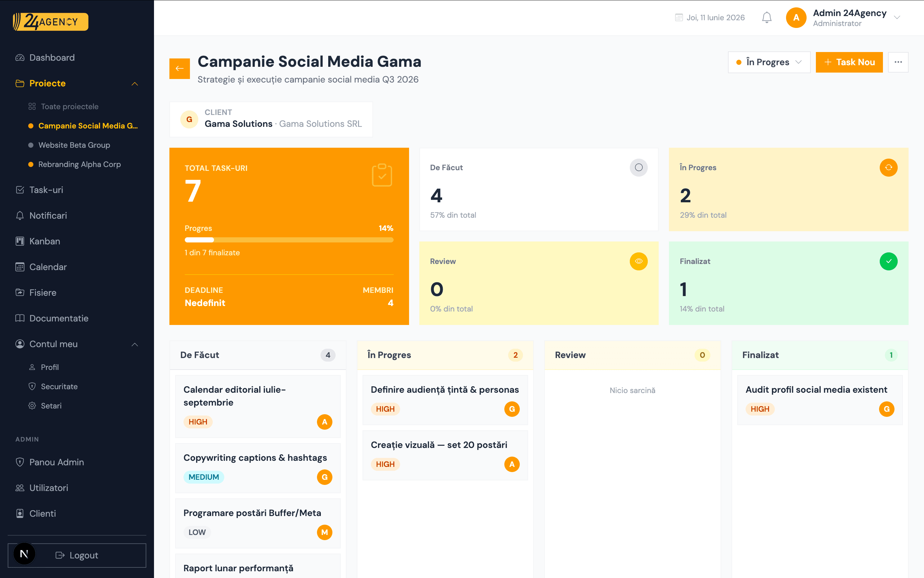
Task: Click the În Progres column count badge 2
Action: (515, 355)
